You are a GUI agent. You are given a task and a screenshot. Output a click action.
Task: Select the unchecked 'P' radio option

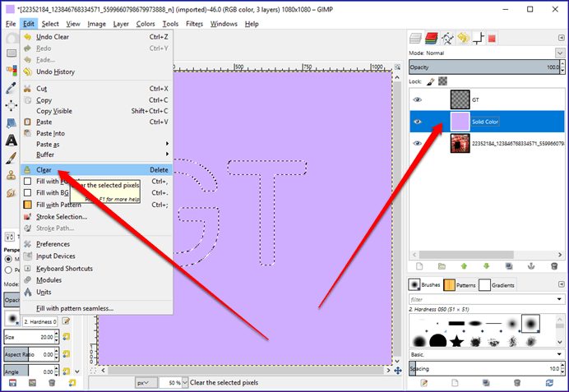tap(8, 270)
